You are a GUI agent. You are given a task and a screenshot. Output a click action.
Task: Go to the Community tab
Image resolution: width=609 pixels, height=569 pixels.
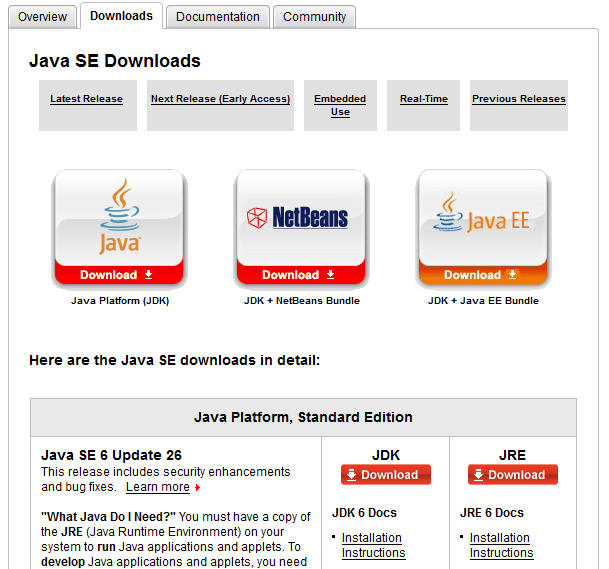[x=314, y=17]
